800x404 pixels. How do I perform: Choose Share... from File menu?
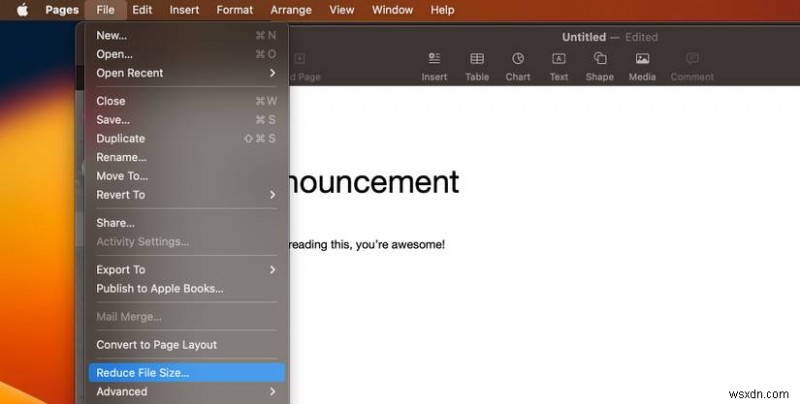click(186, 223)
